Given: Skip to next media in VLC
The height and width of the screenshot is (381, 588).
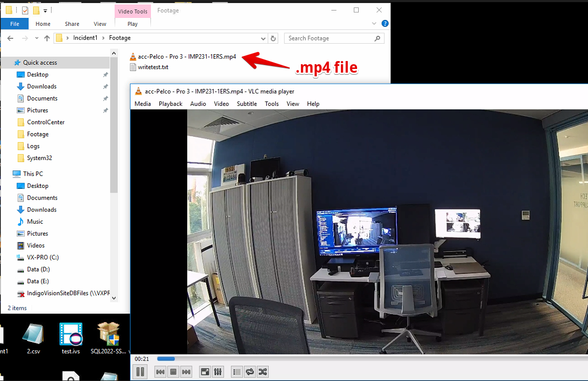Looking at the screenshot, I should (186, 372).
